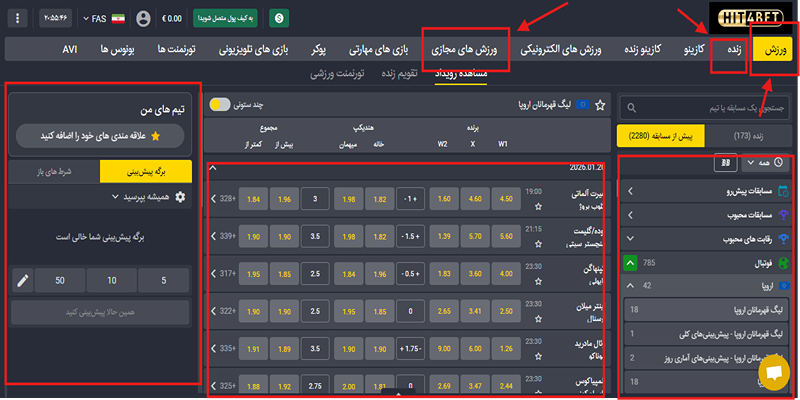Open the 'بونوس ها' tab
The width and height of the screenshot is (800, 400).
[x=116, y=49]
